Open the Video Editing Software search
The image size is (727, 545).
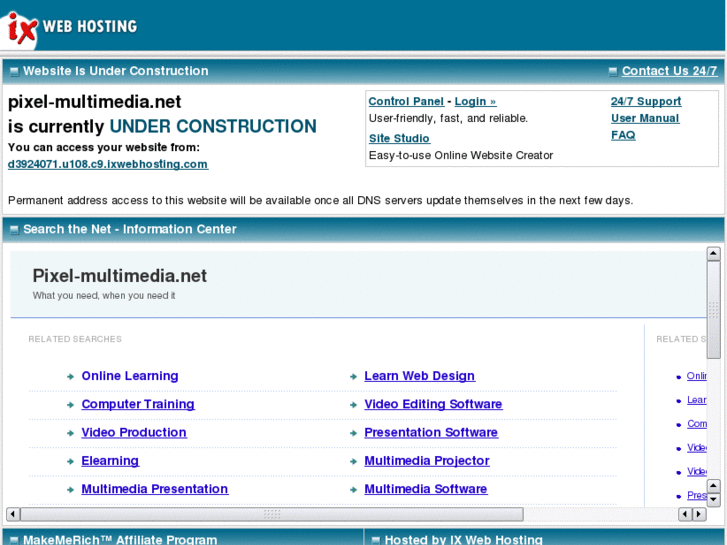tap(433, 404)
